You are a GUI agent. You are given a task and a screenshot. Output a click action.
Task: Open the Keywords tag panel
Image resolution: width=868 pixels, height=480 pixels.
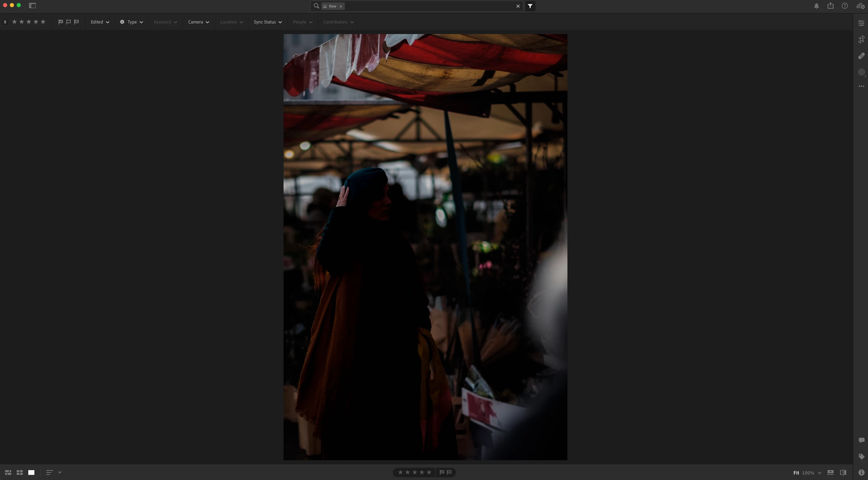click(x=861, y=456)
